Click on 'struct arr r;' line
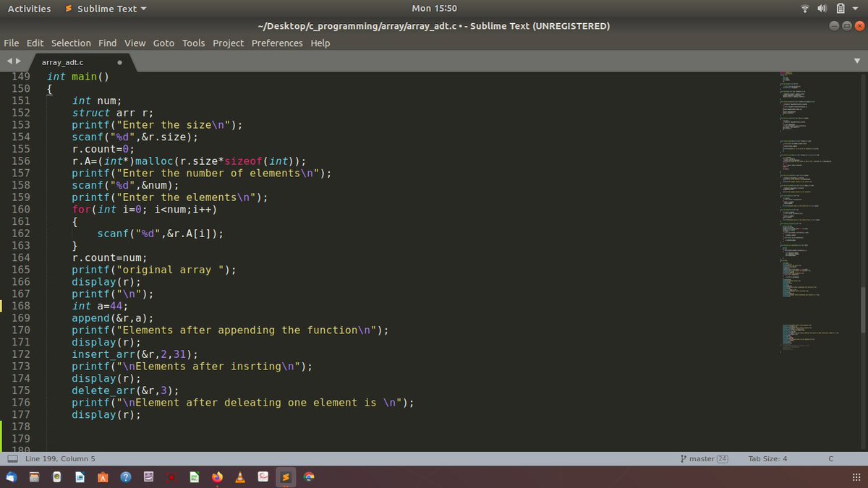 click(x=112, y=113)
